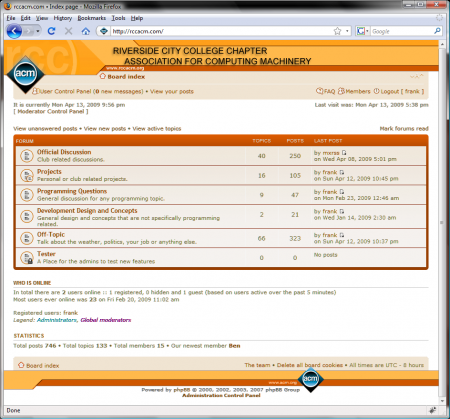Click Mark forums read
The width and height of the screenshot is (450, 419).
404,129
